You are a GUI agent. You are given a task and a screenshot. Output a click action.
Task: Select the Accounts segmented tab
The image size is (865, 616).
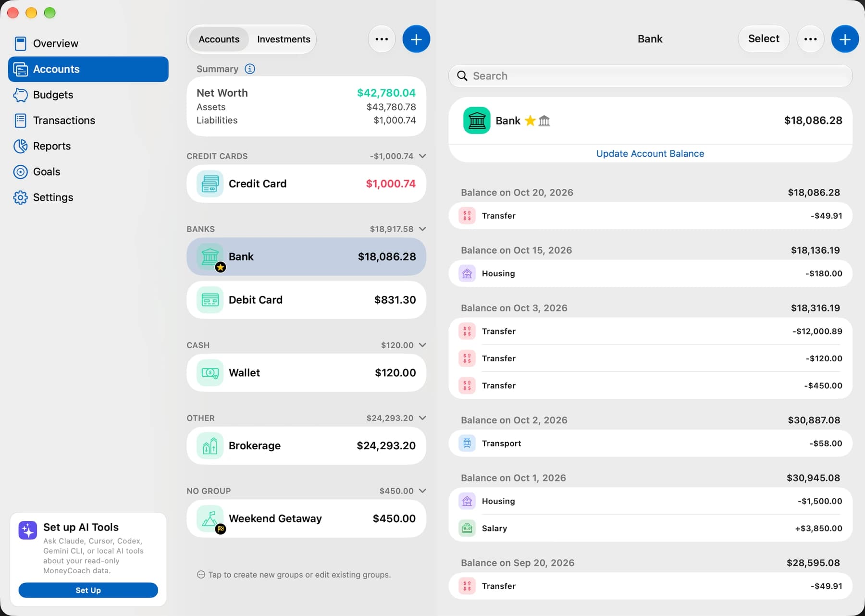point(219,39)
